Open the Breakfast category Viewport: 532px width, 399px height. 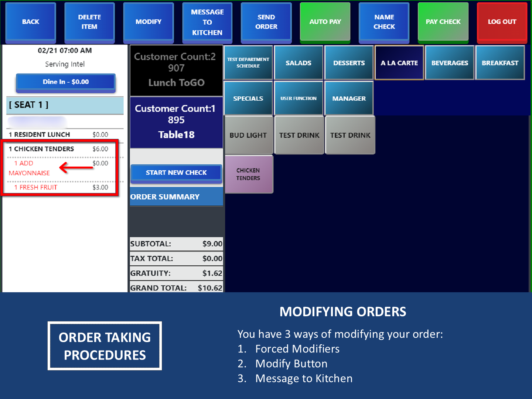(500, 63)
